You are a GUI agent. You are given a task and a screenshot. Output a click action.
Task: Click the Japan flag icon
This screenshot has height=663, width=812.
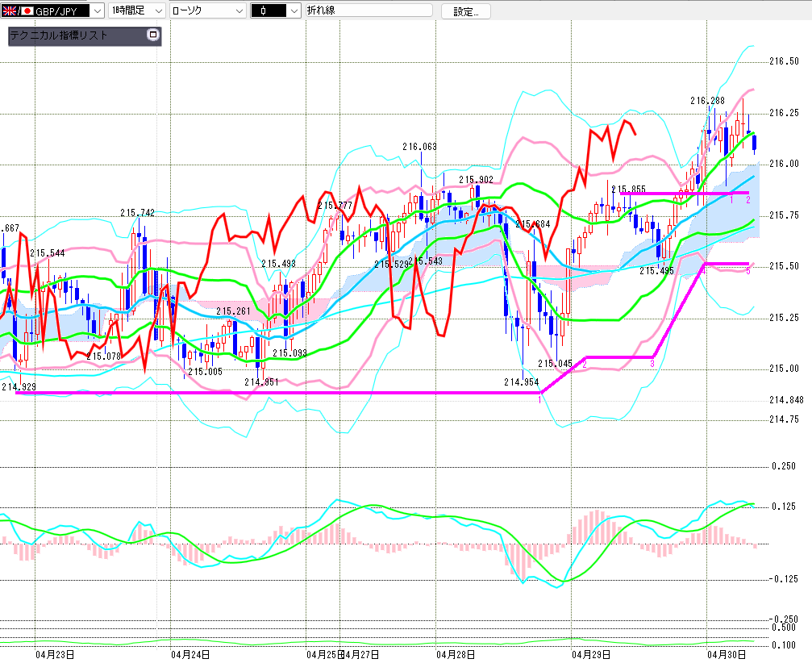click(27, 11)
